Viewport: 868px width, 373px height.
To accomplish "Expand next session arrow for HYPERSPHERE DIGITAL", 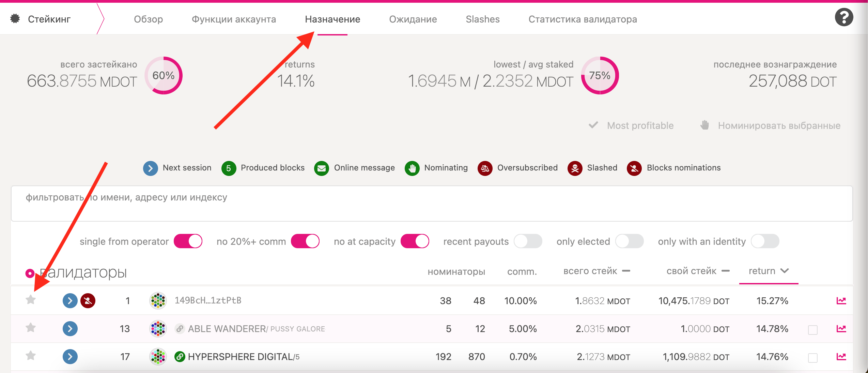I will point(70,357).
